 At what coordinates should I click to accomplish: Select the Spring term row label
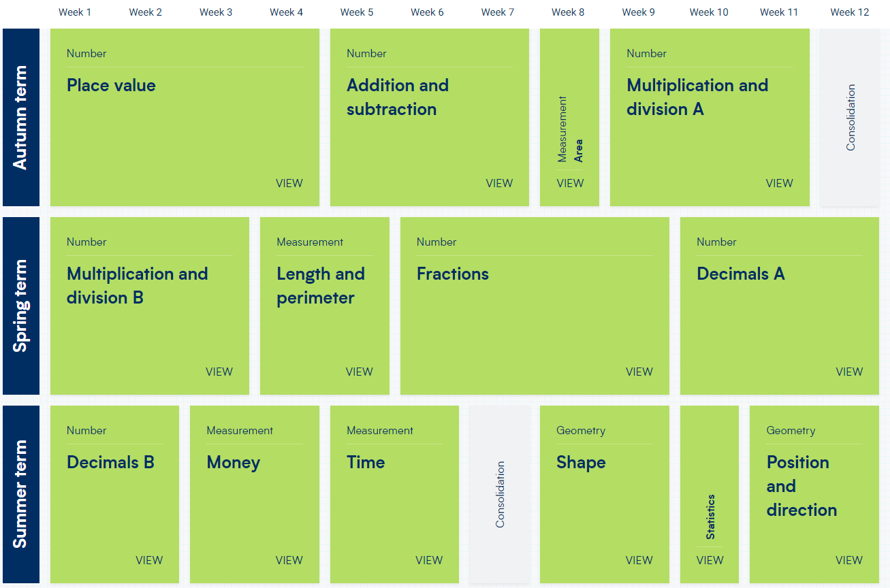coord(21,306)
